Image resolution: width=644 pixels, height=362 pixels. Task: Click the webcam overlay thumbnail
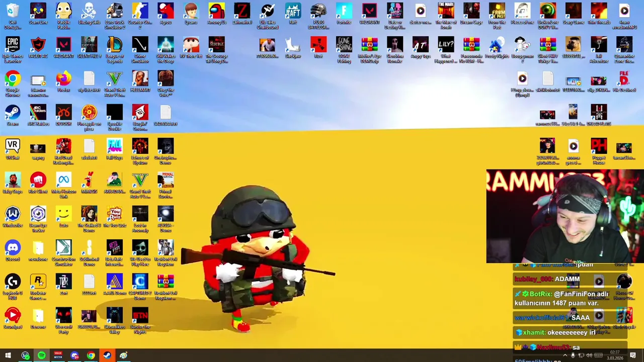(565, 216)
